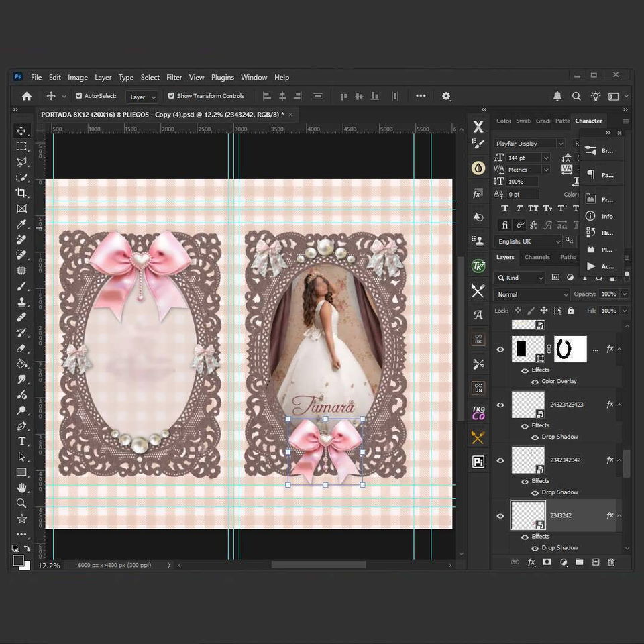Viewport: 644px width, 644px height.
Task: Select the Clone Stamp tool
Action: click(21, 301)
